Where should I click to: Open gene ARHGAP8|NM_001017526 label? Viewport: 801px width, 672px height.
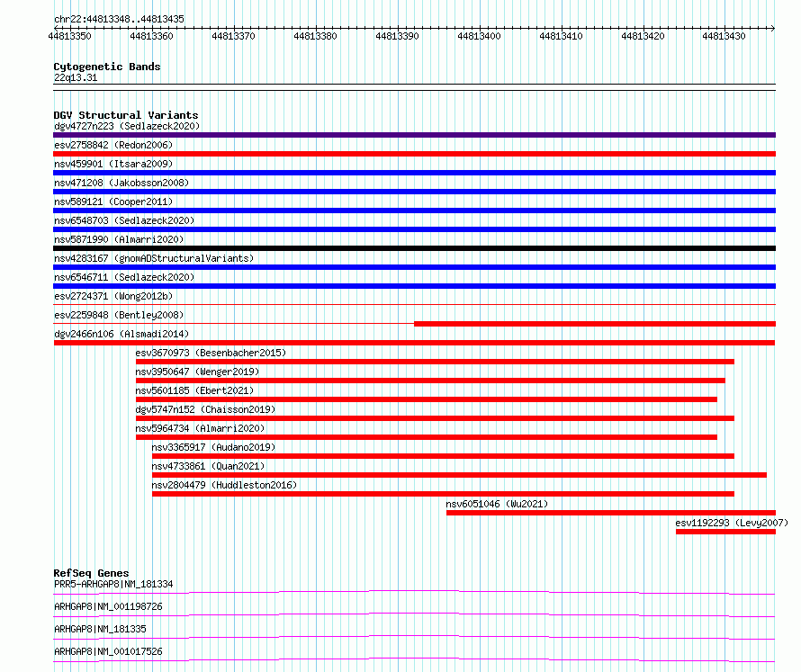pyautogui.click(x=108, y=651)
